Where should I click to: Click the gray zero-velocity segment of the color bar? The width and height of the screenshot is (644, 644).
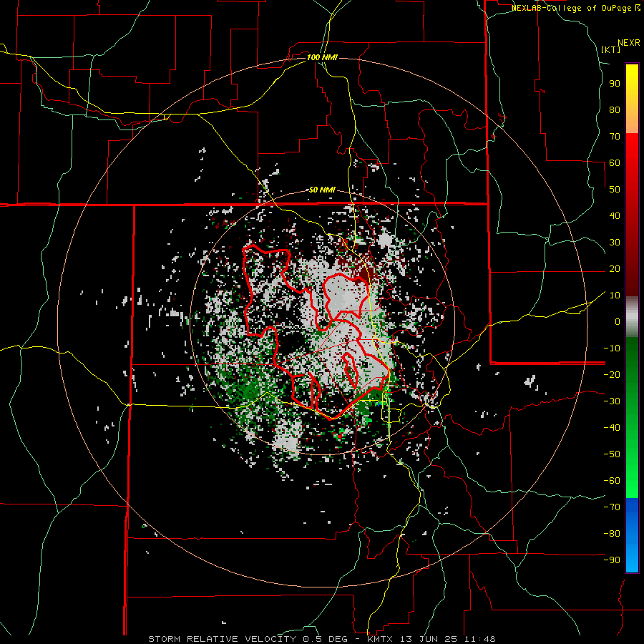coord(632,317)
